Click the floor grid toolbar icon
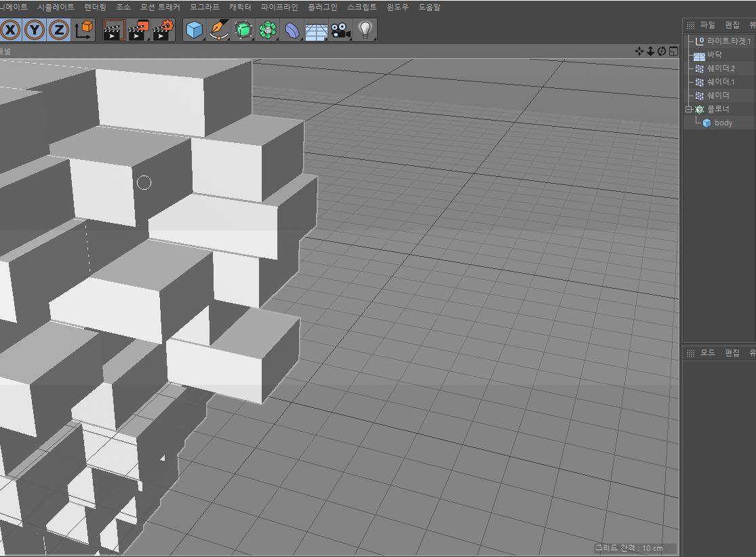 (316, 30)
